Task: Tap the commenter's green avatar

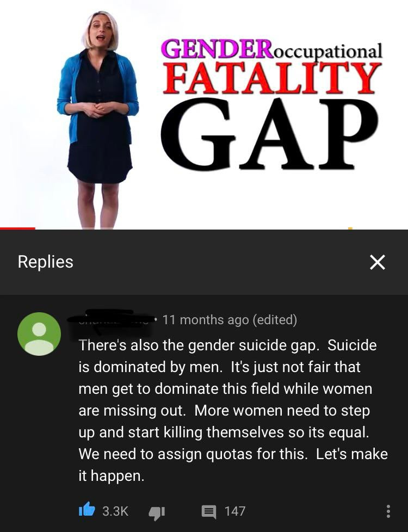Action: [x=39, y=334]
